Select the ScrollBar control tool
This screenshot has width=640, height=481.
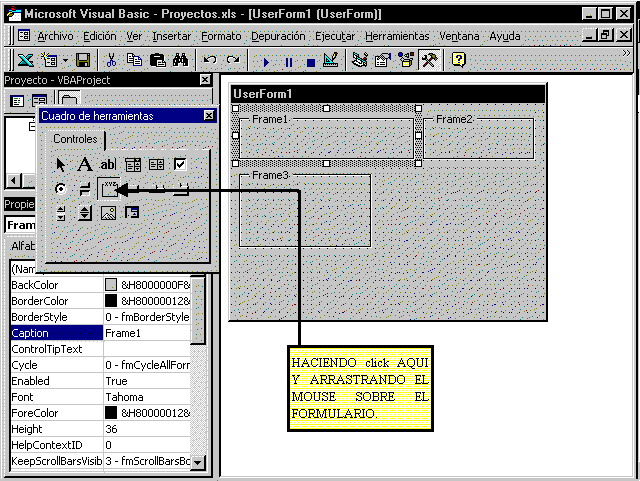point(61,213)
